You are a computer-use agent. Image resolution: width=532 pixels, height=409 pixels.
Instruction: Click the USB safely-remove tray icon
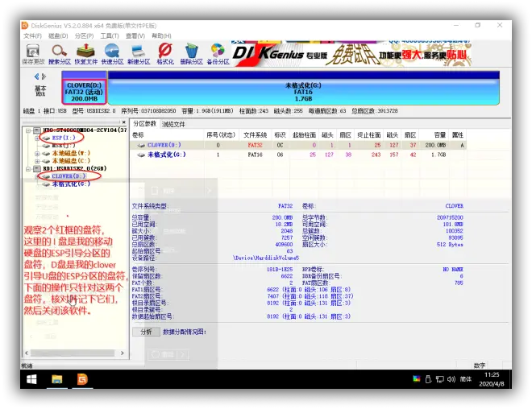[x=428, y=379]
